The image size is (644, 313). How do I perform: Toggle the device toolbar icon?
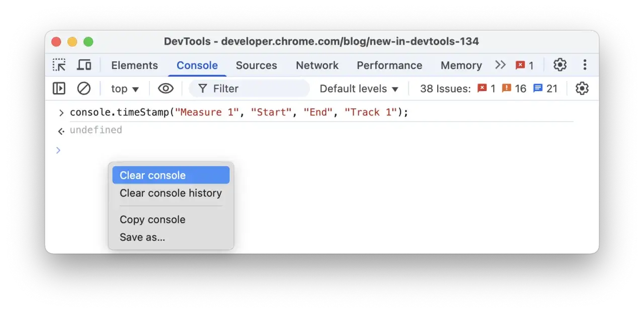coord(84,65)
